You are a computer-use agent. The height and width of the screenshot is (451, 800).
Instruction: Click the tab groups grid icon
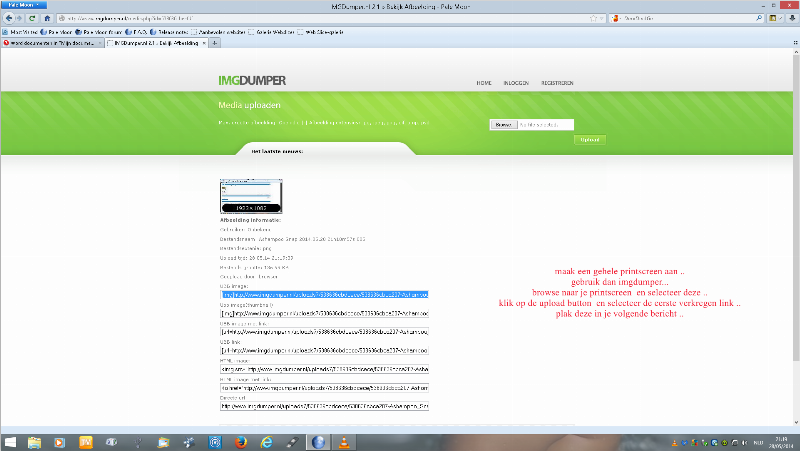pyautogui.click(x=795, y=43)
